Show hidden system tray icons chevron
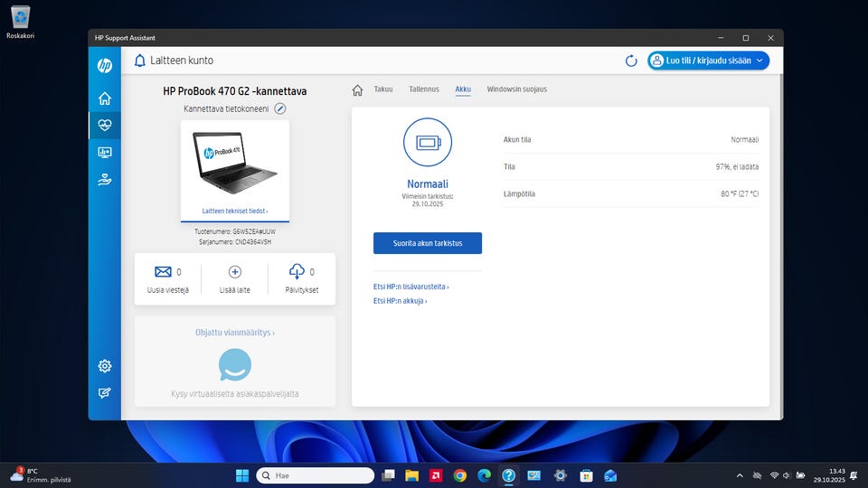This screenshot has width=868, height=488. point(740,475)
